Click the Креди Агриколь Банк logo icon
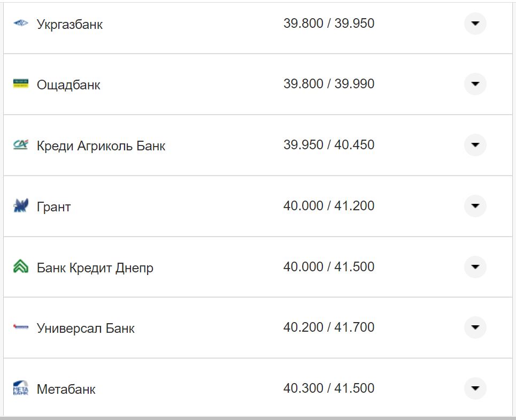Image resolution: width=516 pixels, height=420 pixels. click(19, 144)
